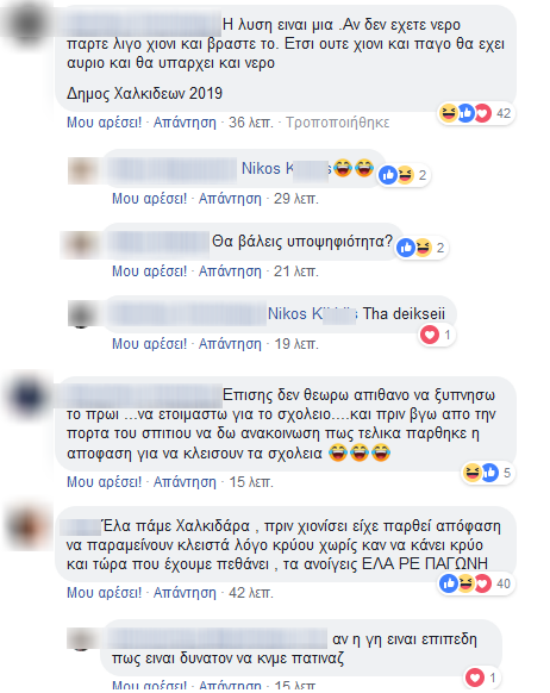Open avatar of 'Έλα πάμε Χαλκιδάρα' commenter
Viewport: 550px width, 693px height.
coord(28,527)
